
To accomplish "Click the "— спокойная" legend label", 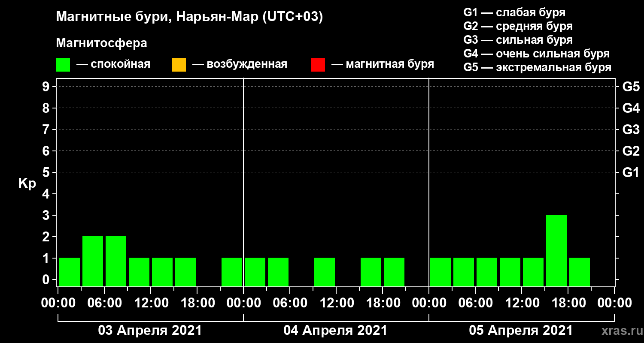I will (x=113, y=65).
